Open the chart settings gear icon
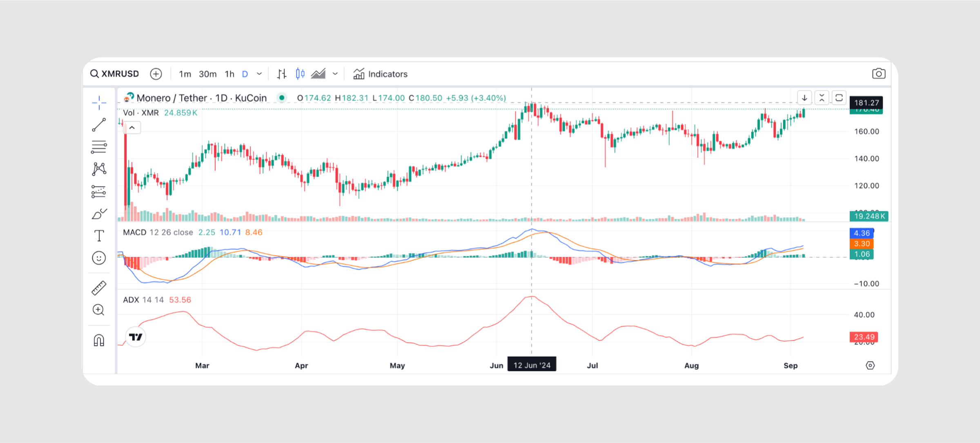980x443 pixels. 870,365
